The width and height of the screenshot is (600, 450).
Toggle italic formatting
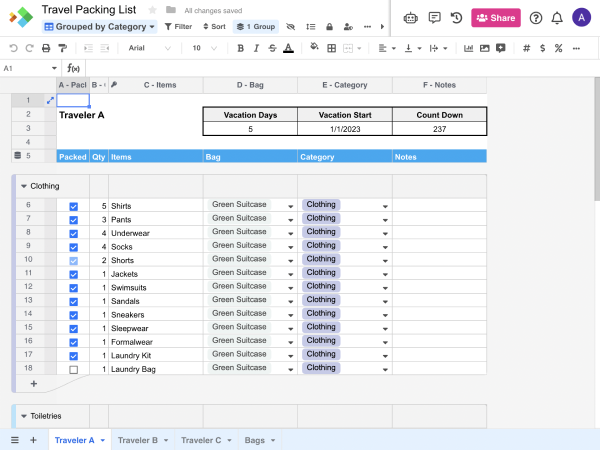coord(256,48)
